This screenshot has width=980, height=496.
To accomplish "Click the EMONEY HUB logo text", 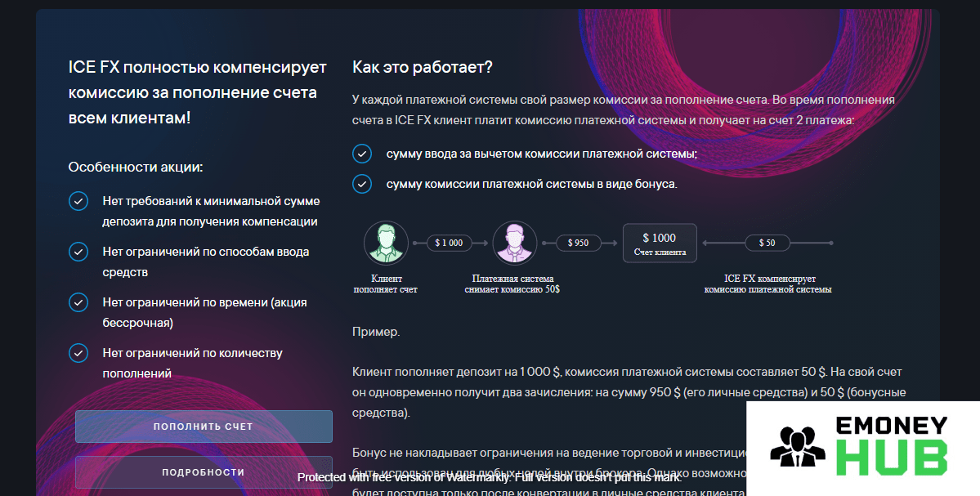I will [x=892, y=446].
